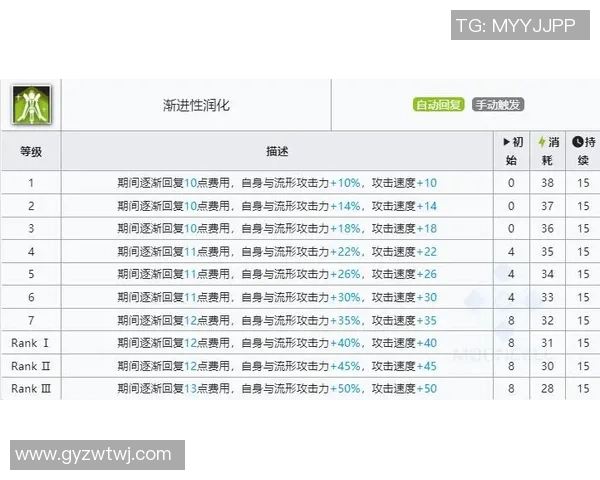600x480 pixels.
Task: Click the 自动回复 green tag
Action: [x=439, y=104]
